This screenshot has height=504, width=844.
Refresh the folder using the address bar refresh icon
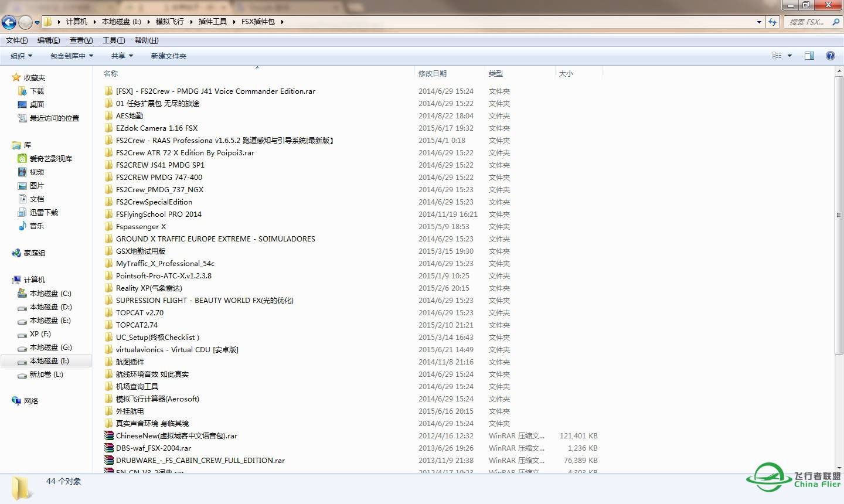772,22
